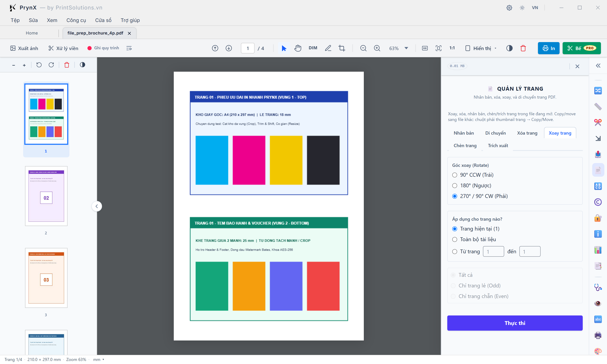Open the mm unit dropdown in status bar
Screen dimensions: 607x364
tap(99, 359)
